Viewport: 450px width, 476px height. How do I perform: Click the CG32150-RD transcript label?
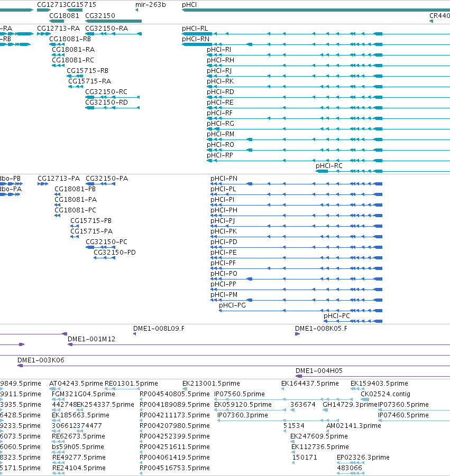coord(106,102)
